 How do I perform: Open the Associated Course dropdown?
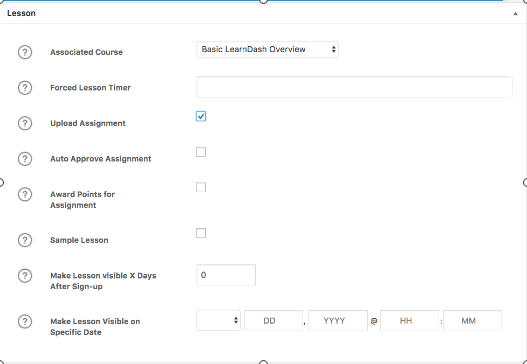coord(267,49)
